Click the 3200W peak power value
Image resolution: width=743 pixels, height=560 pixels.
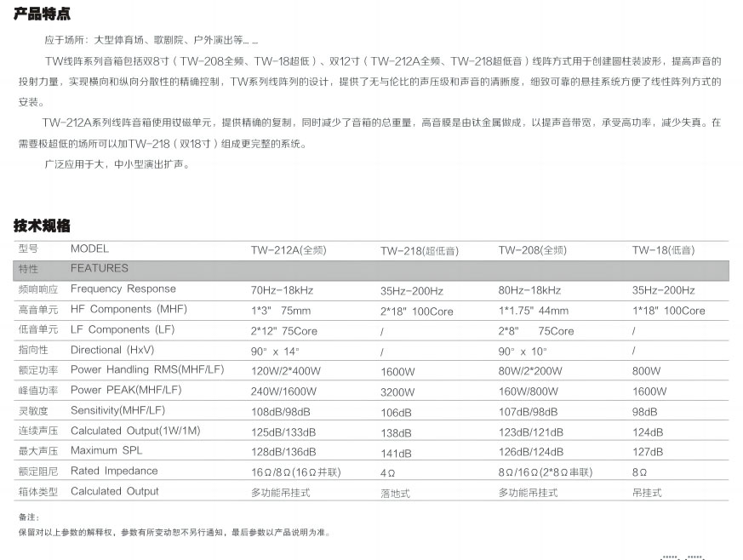coord(397,392)
